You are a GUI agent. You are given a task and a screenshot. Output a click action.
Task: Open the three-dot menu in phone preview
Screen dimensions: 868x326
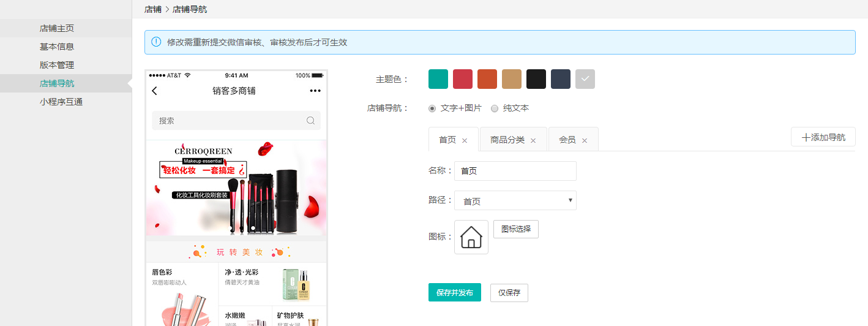[x=315, y=91]
